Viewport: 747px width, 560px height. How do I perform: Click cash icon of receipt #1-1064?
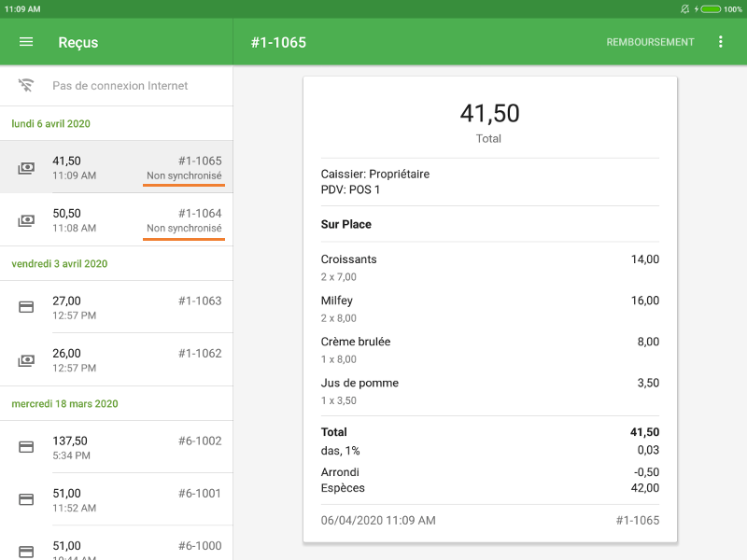(26, 220)
